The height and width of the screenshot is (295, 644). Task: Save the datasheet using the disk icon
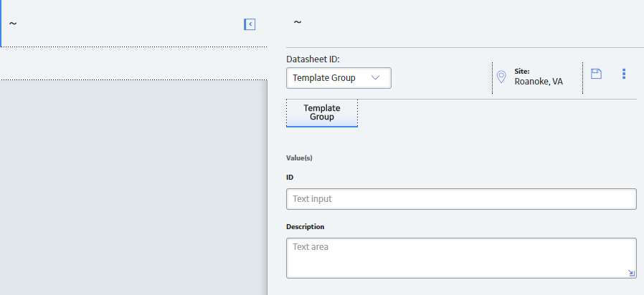coord(596,74)
